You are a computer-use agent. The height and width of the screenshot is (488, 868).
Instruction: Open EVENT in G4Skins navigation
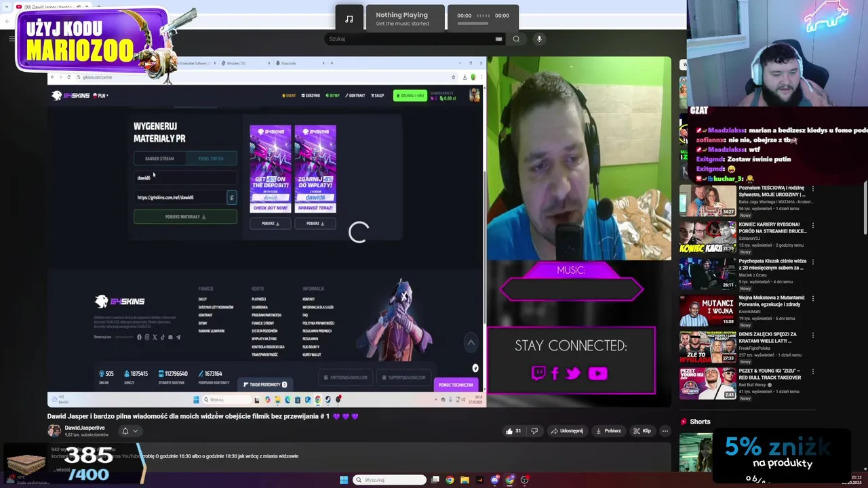pos(290,96)
